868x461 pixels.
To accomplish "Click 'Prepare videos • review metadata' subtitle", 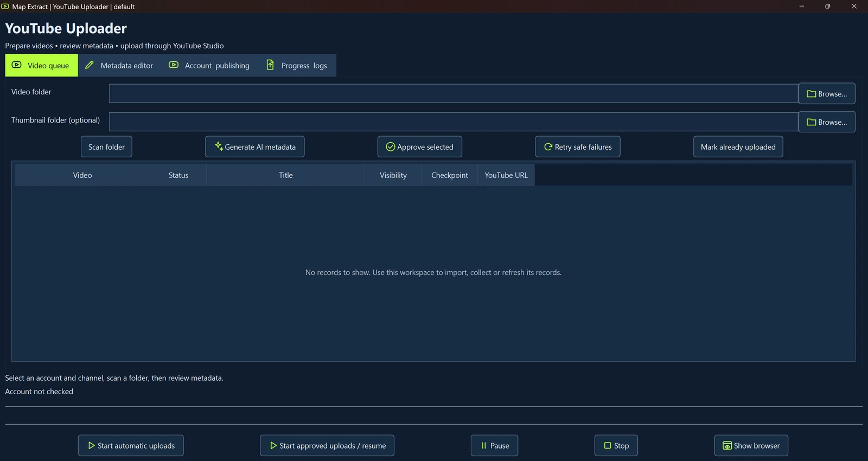I will tap(114, 46).
